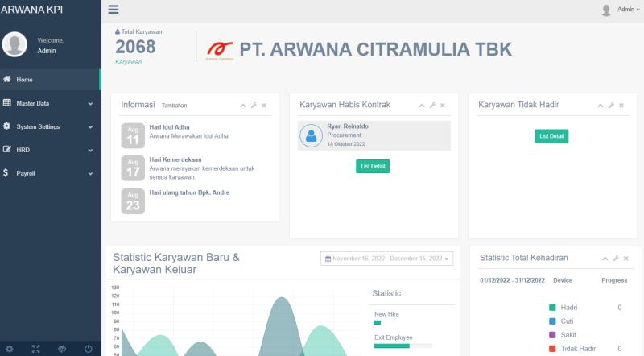This screenshot has height=356, width=644.
Task: Collapse the Karyawan Tidak Hadir panel
Action: pyautogui.click(x=600, y=106)
